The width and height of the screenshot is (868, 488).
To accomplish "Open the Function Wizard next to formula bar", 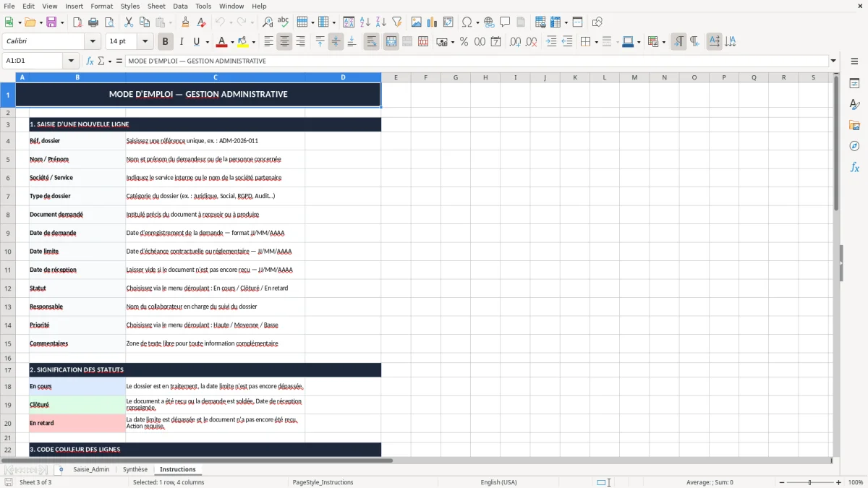I will pyautogui.click(x=90, y=61).
